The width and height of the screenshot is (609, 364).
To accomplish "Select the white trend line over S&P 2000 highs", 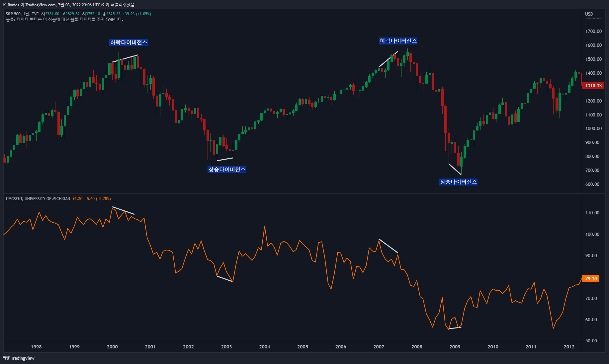I will tap(125, 58).
